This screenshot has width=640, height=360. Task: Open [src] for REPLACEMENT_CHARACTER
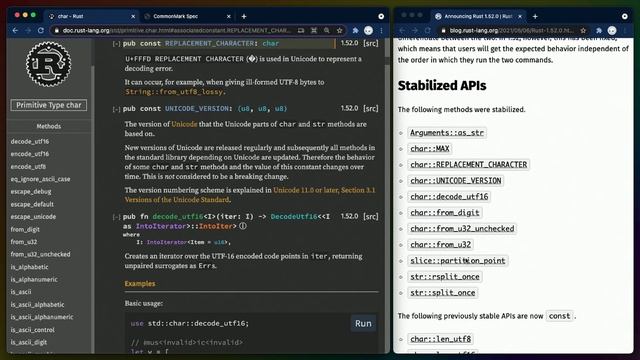(371, 43)
